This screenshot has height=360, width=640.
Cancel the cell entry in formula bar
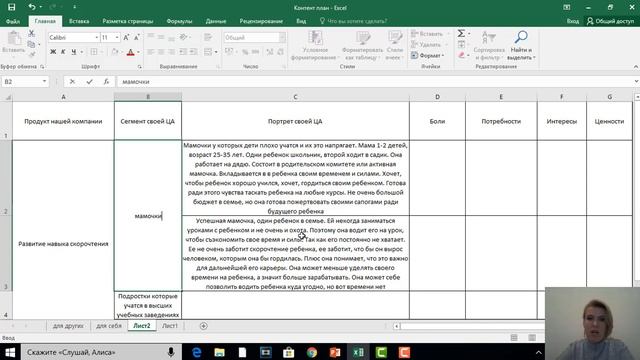[x=72, y=82]
